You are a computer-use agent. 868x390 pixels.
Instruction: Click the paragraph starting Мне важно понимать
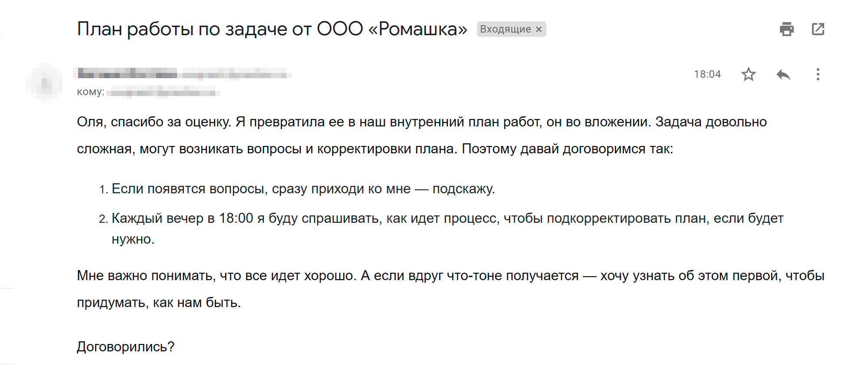click(x=450, y=289)
